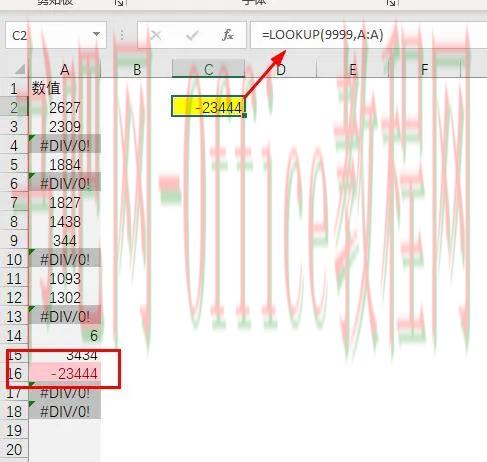Select column A header
Viewport: 487px width, 462px height.
click(65, 69)
